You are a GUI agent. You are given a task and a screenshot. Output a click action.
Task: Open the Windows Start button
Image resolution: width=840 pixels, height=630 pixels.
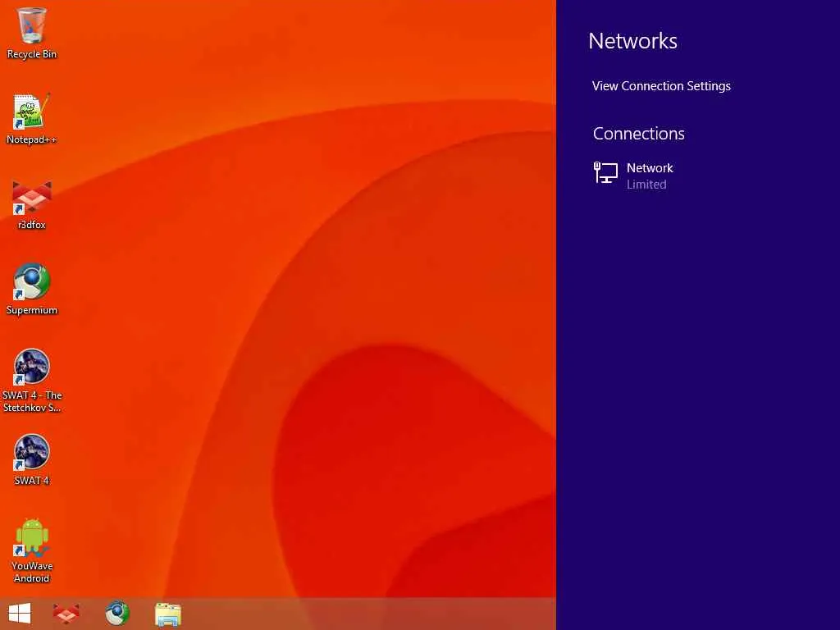[x=20, y=614]
